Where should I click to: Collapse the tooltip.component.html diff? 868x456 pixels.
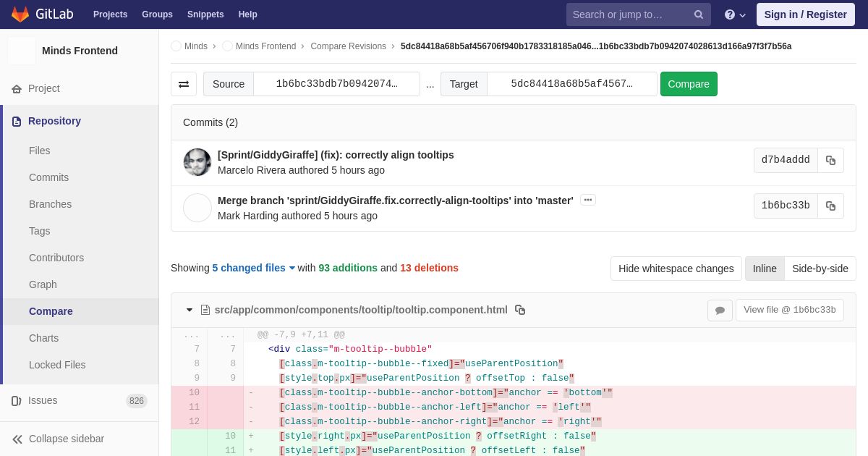[x=190, y=310]
